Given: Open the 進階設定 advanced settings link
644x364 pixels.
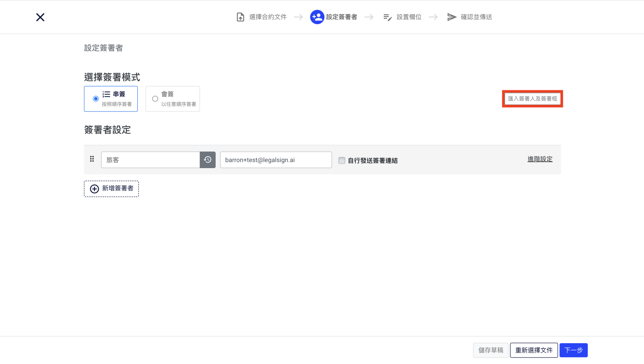Looking at the screenshot, I should pyautogui.click(x=540, y=159).
